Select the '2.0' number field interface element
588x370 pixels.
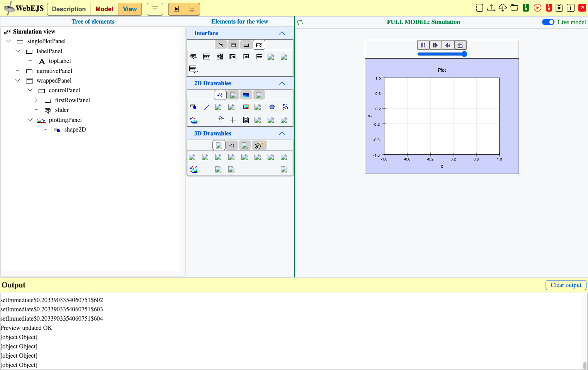pos(233,57)
